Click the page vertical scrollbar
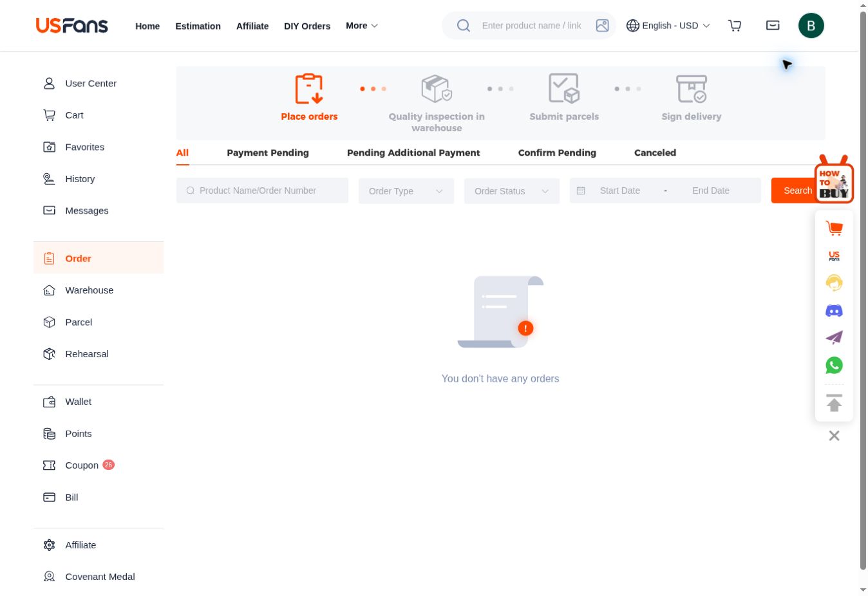Image resolution: width=868 pixels, height=596 pixels. tap(863, 290)
